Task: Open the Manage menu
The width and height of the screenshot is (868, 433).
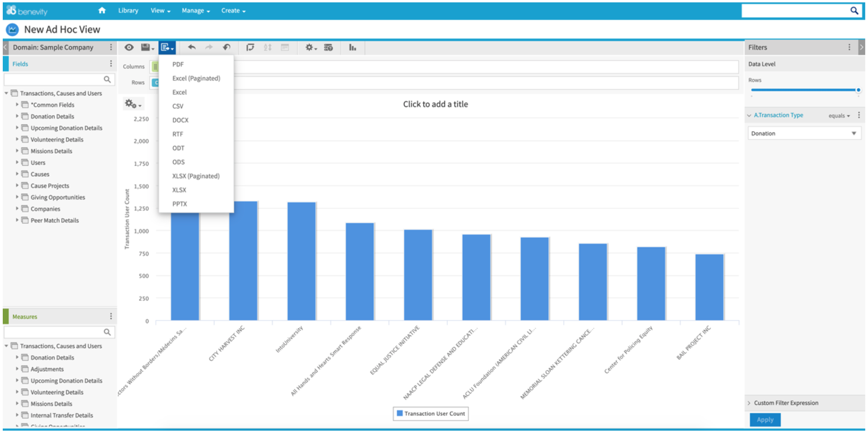Action: 196,11
